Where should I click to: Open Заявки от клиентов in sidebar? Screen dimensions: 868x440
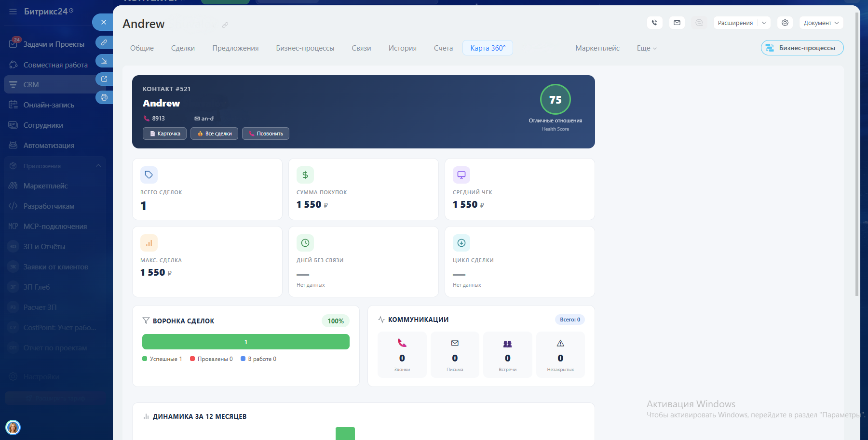coord(55,267)
